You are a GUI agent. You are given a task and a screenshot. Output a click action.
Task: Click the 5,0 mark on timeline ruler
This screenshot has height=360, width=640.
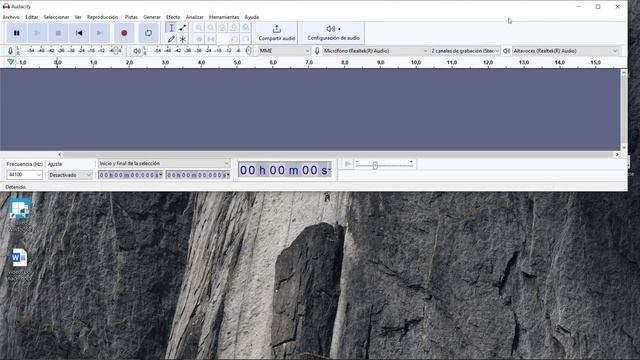[x=237, y=62]
